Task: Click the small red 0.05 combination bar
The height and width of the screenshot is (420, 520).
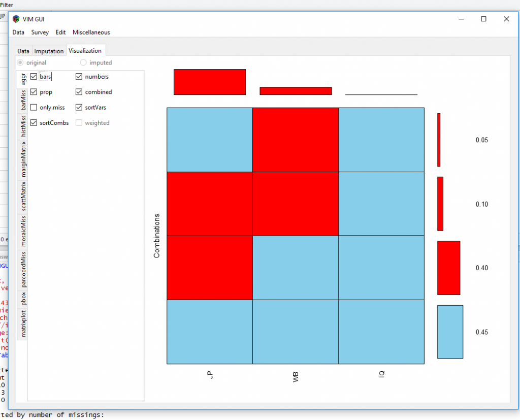Action: pyautogui.click(x=439, y=140)
